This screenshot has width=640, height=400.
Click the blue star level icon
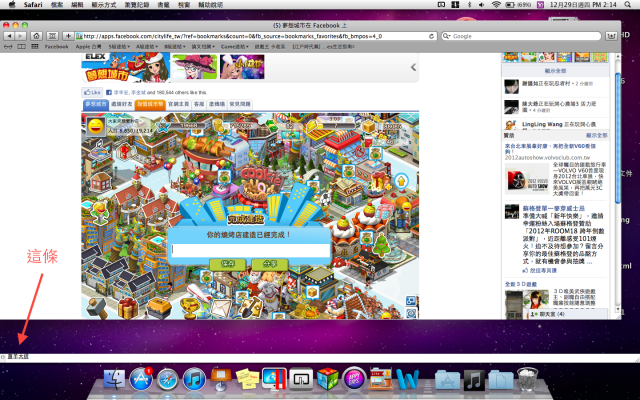point(163,126)
